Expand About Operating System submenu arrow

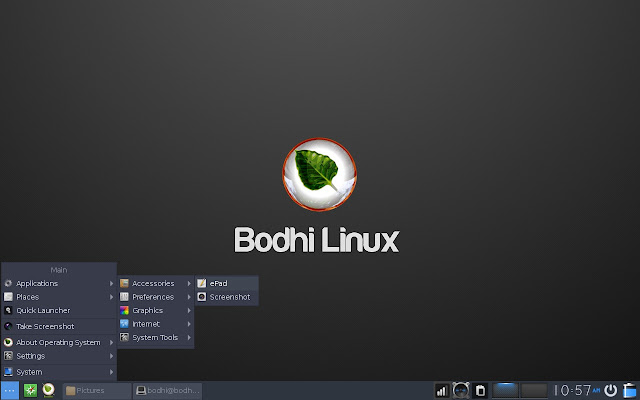111,342
